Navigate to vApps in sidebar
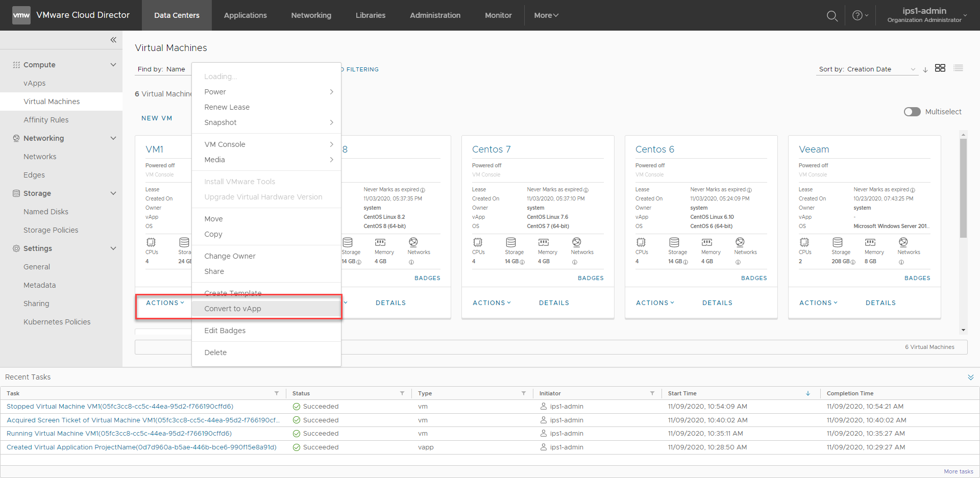 35,83
